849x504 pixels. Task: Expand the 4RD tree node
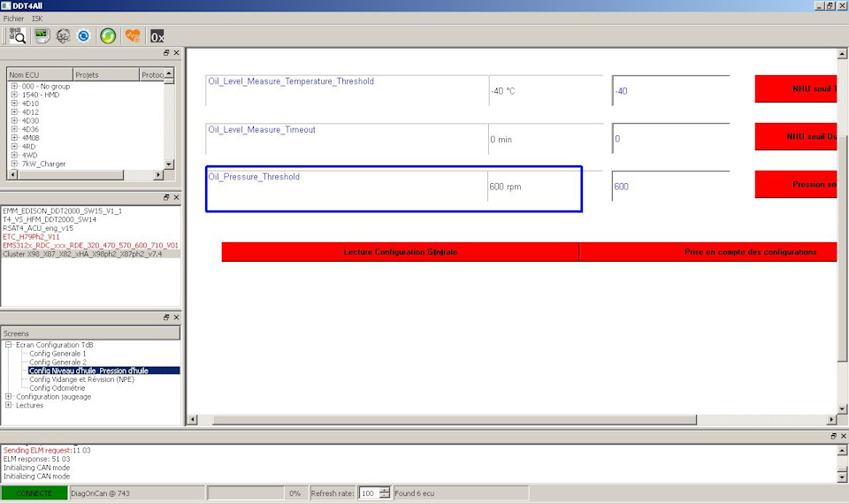(x=14, y=146)
